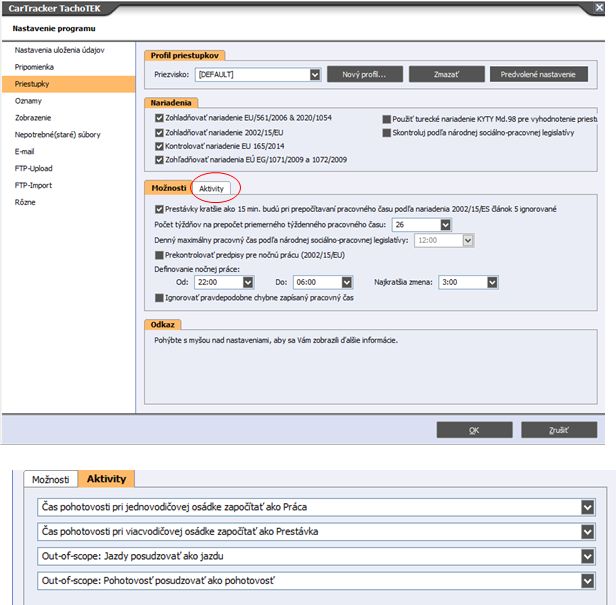Enable Ignorovať pravdepodobne chybne zapísaný čas
This screenshot has height=605, width=616.
click(x=159, y=298)
